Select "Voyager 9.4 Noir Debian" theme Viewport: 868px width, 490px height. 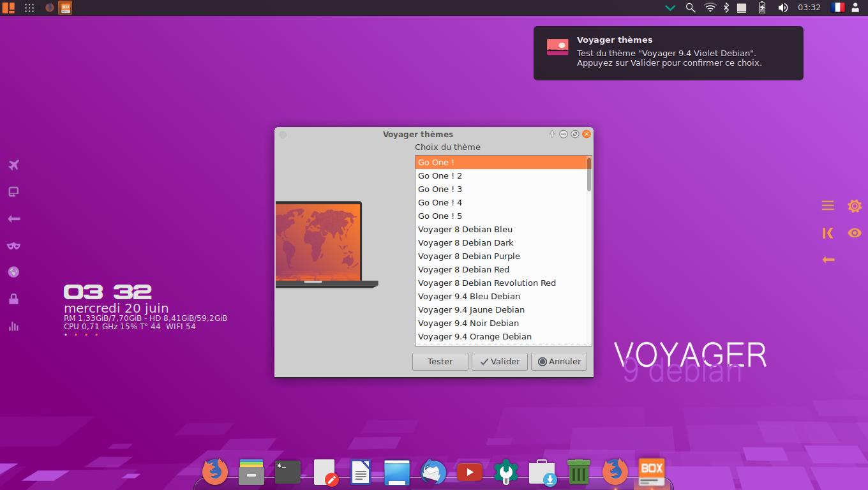[501, 323]
